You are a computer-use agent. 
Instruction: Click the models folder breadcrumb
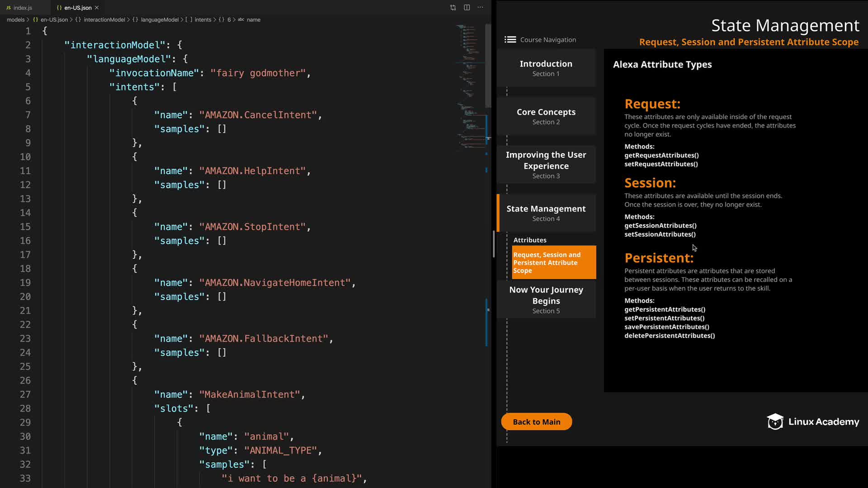[x=15, y=20]
